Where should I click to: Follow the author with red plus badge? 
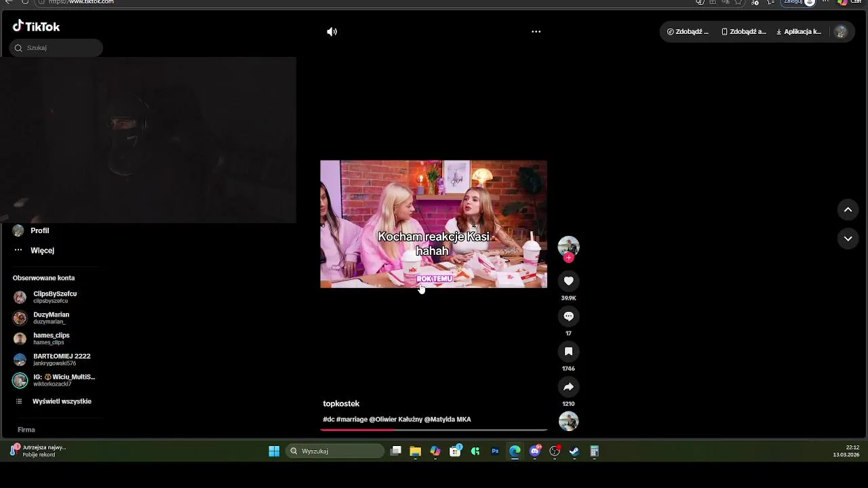click(568, 258)
